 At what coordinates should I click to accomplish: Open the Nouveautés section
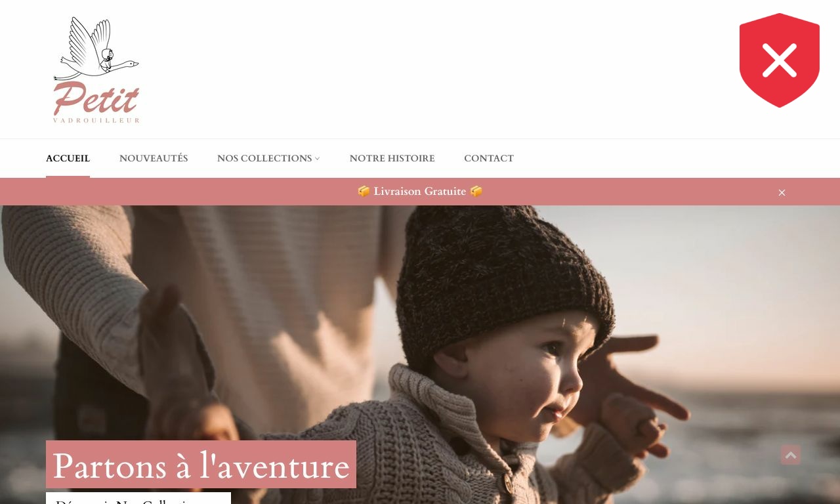tap(154, 158)
